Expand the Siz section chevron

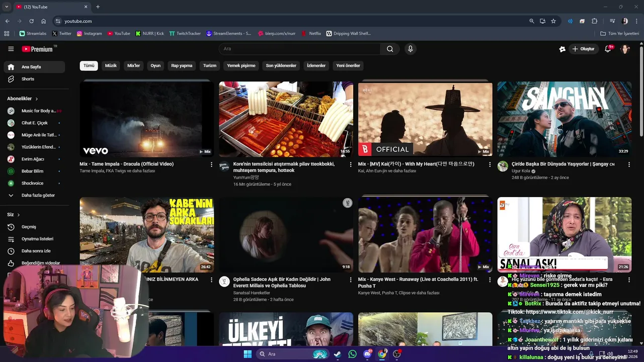click(19, 215)
